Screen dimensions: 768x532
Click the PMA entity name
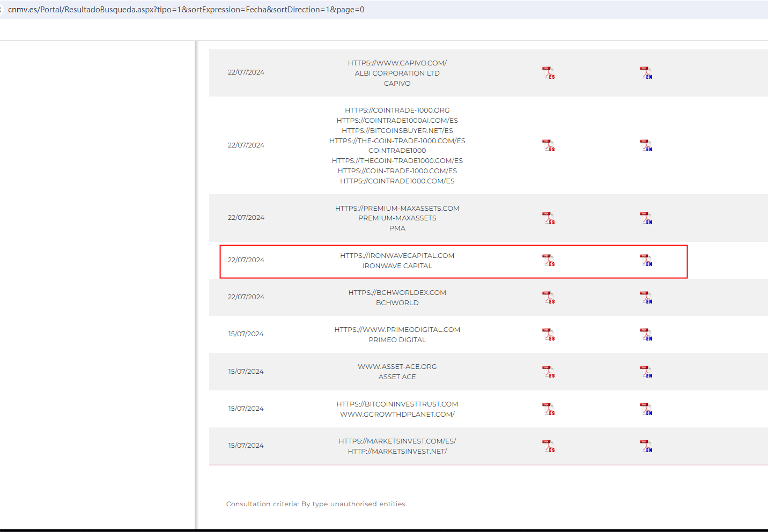(397, 228)
